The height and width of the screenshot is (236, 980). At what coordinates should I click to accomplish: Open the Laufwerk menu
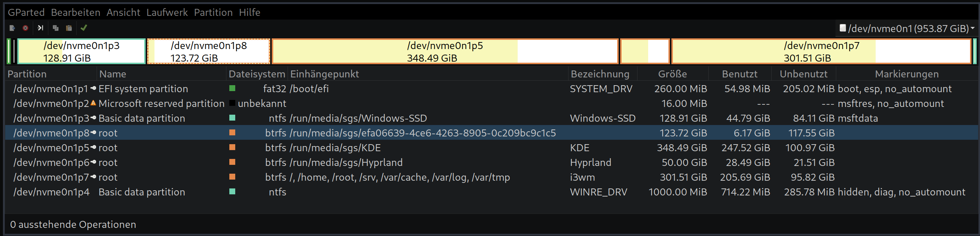click(x=167, y=13)
